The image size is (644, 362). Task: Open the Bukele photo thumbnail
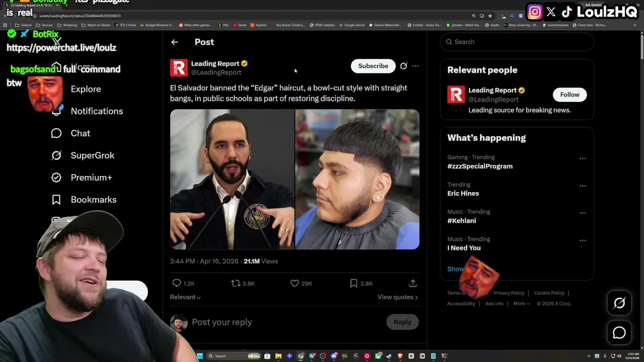pyautogui.click(x=232, y=179)
